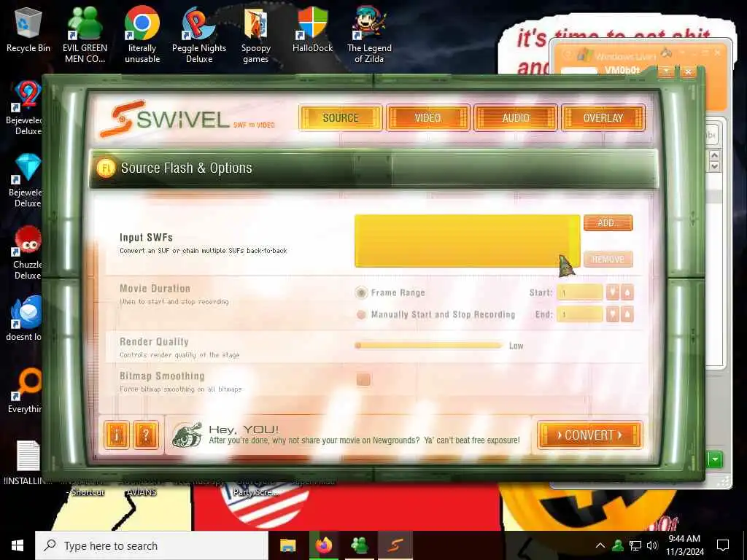The width and height of the screenshot is (747, 560).
Task: Click the taskbar search box
Action: tap(152, 545)
